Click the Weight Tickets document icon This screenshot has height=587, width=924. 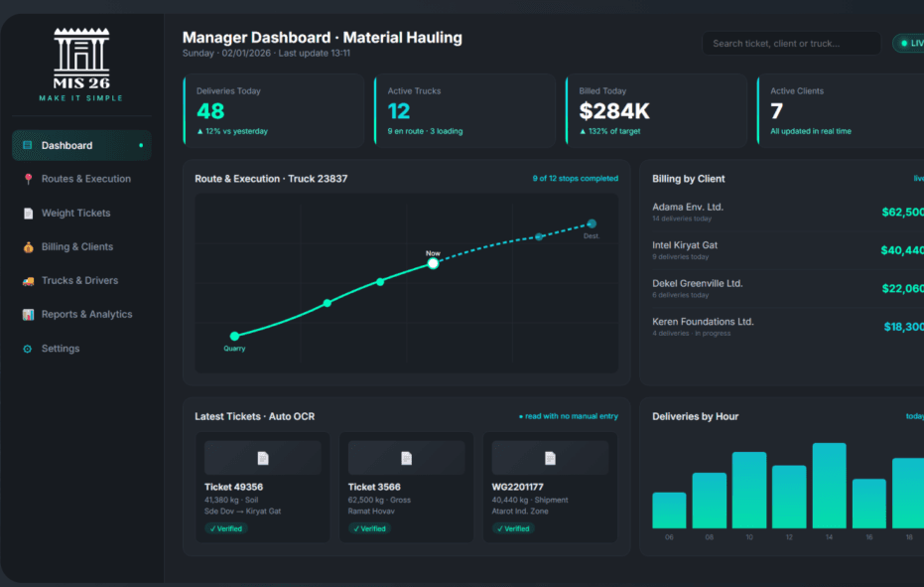click(x=28, y=213)
